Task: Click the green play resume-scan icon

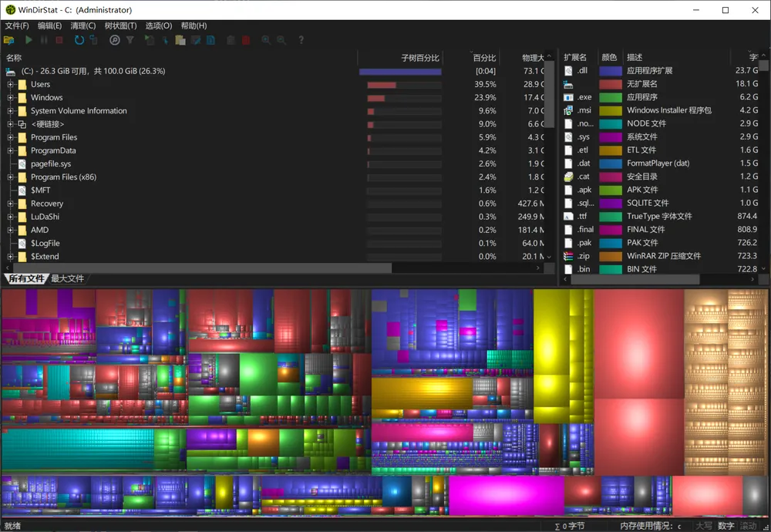Action: tap(29, 40)
